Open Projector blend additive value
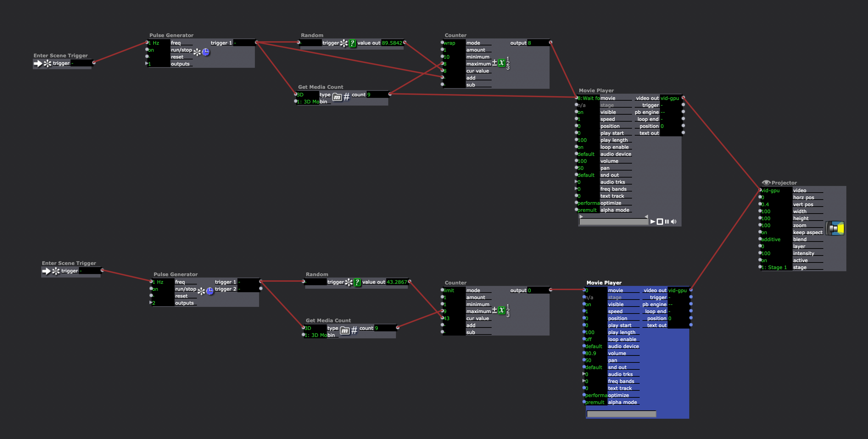This screenshot has height=439, width=868. tap(777, 239)
